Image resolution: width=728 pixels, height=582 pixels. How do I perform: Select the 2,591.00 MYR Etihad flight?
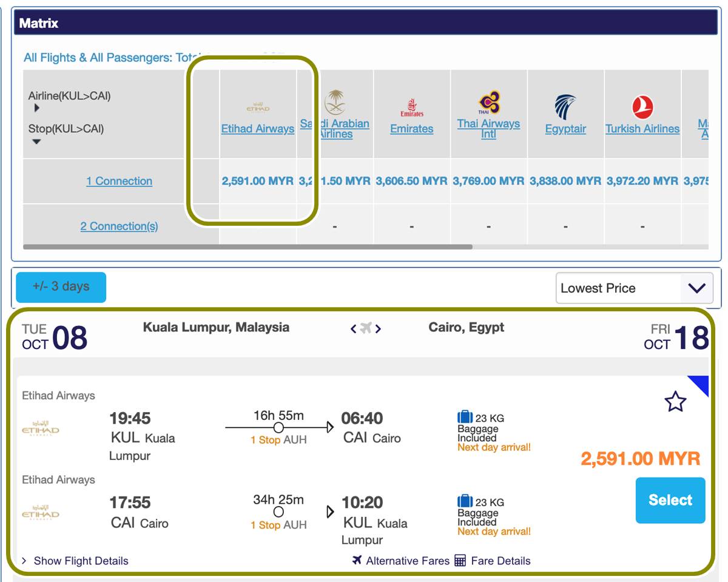point(670,500)
